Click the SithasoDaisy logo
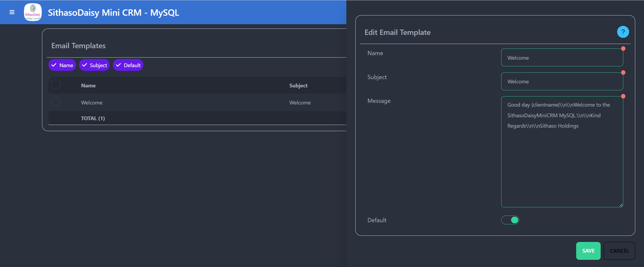The image size is (644, 267). click(x=33, y=12)
